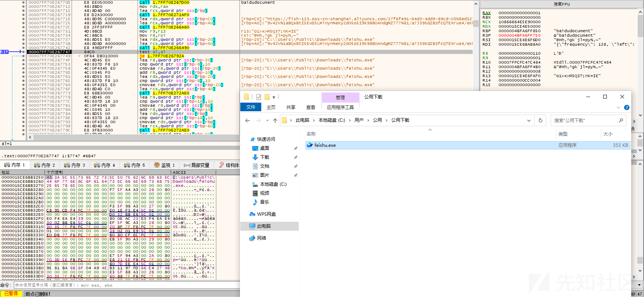This screenshot has height=297, width=644.
Task: Click 此电脑 in the address breadcrumb
Action: pyautogui.click(x=303, y=120)
